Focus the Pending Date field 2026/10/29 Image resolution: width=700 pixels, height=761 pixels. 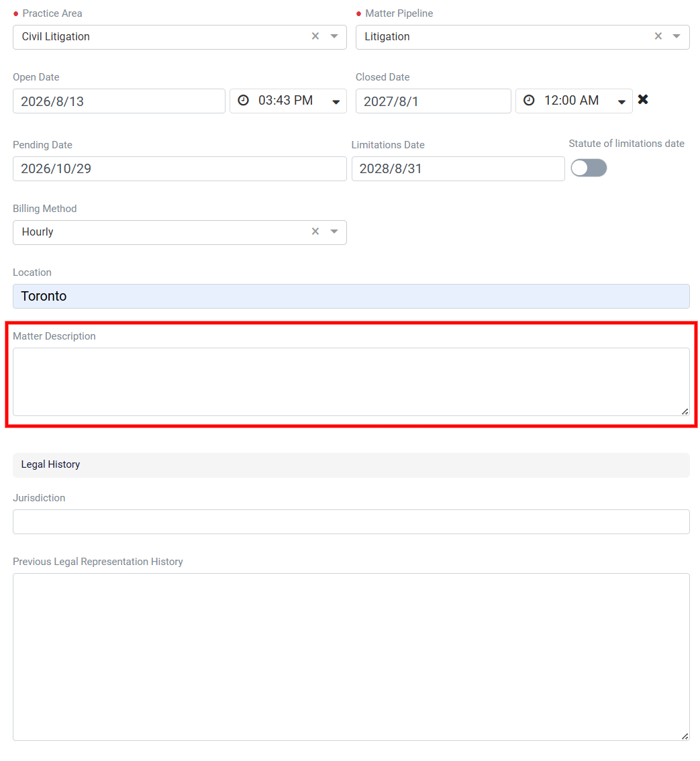click(x=180, y=168)
